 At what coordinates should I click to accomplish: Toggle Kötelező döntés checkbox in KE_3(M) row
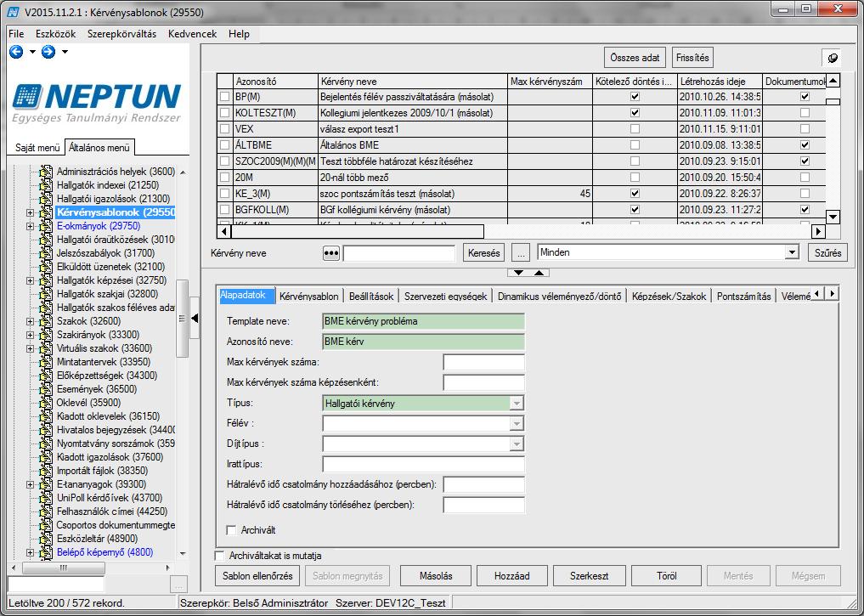(x=635, y=194)
